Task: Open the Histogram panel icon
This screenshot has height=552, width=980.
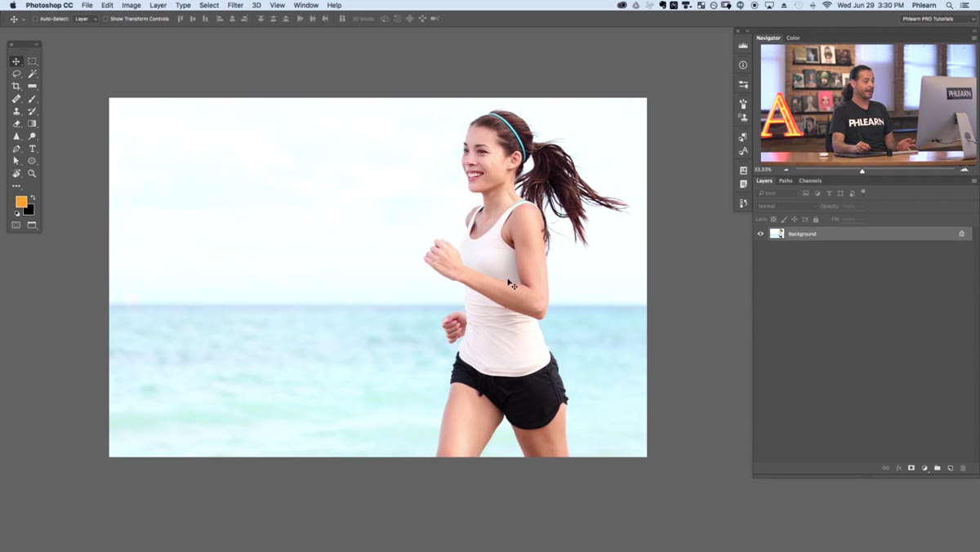Action: [743, 47]
